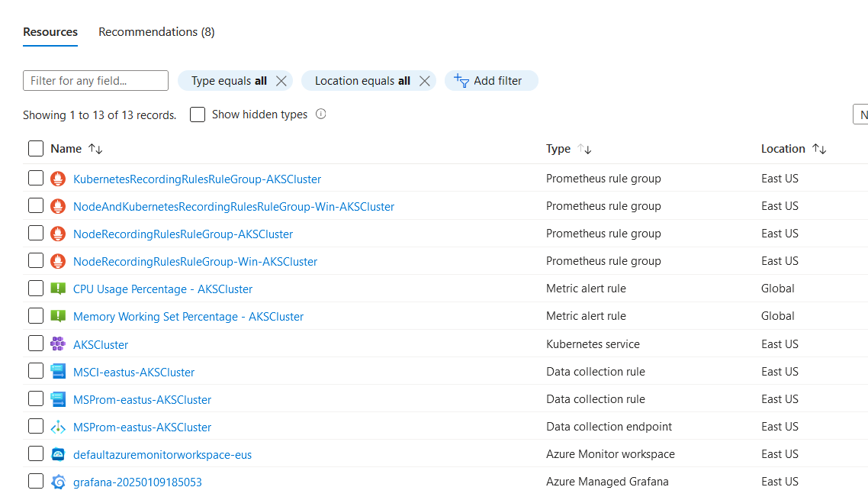Screen dimensions: 868x500
Task: Click the Data collection endpoint type cell
Action: 609,427
